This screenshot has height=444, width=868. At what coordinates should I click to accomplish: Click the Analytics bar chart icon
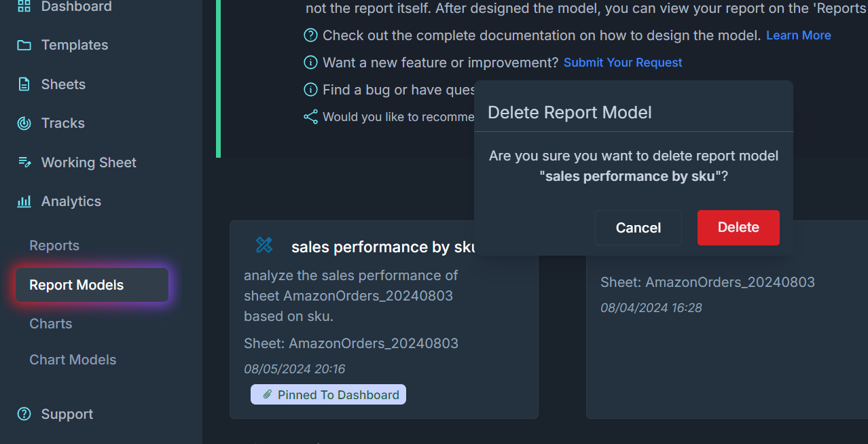[24, 201]
